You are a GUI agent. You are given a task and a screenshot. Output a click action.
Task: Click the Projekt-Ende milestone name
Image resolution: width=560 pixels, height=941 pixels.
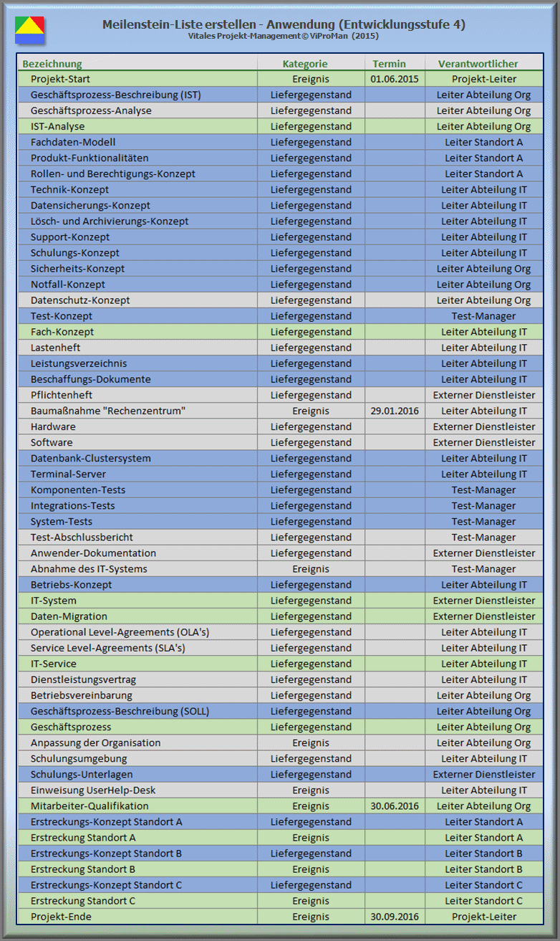click(x=61, y=917)
